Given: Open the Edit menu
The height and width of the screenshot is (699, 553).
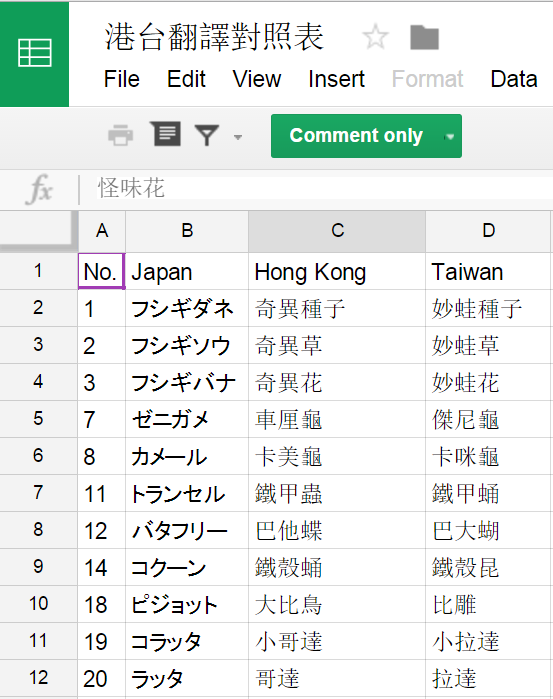Looking at the screenshot, I should pos(186,79).
